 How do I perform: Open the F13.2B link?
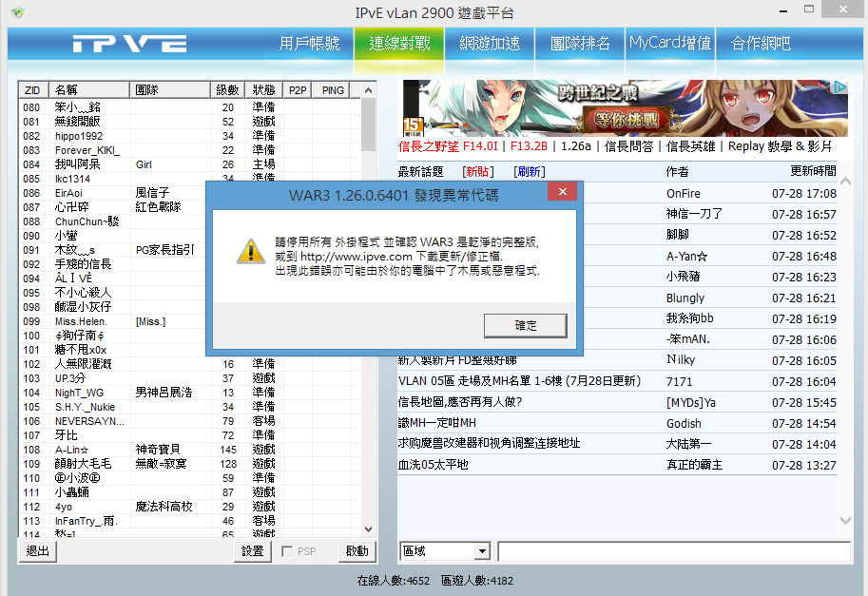529,146
